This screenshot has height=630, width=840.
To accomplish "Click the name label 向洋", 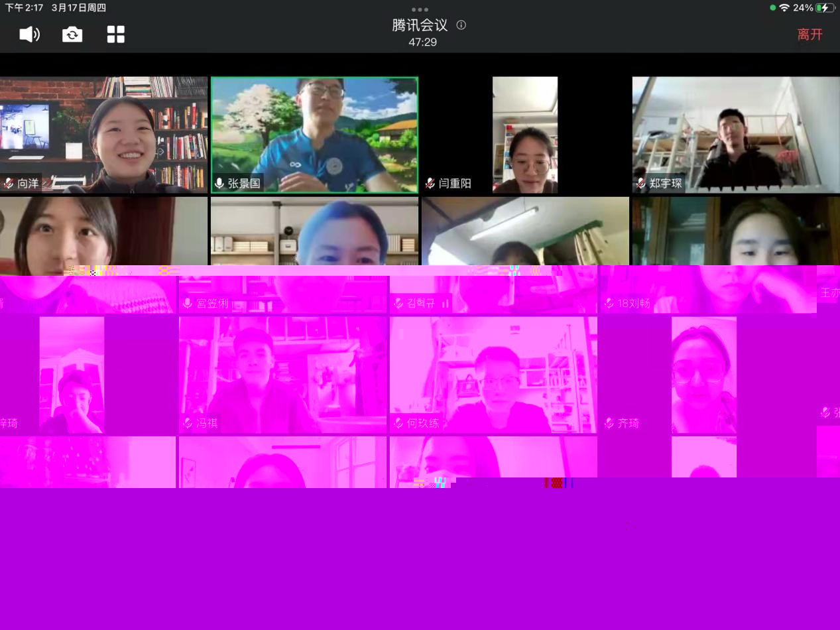I will pyautogui.click(x=29, y=184).
